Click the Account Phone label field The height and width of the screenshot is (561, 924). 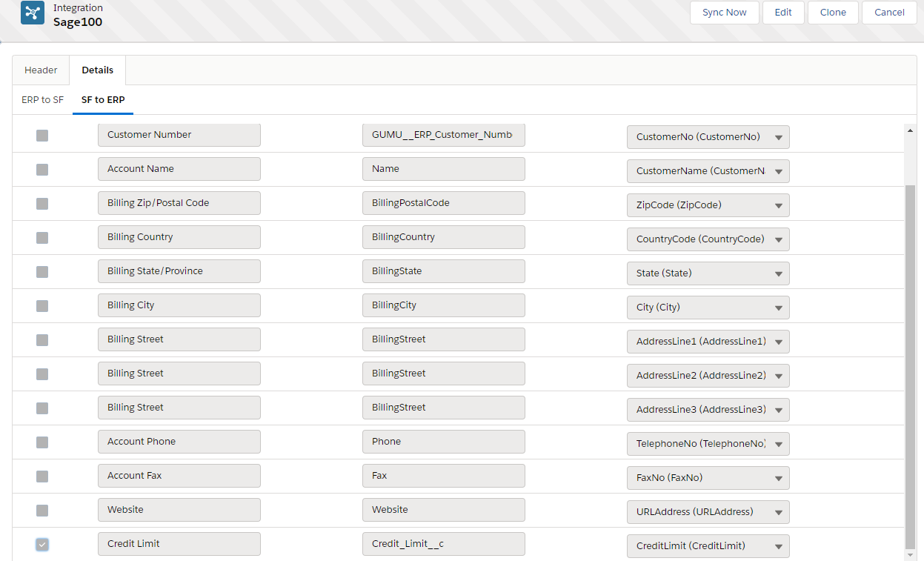click(x=179, y=442)
